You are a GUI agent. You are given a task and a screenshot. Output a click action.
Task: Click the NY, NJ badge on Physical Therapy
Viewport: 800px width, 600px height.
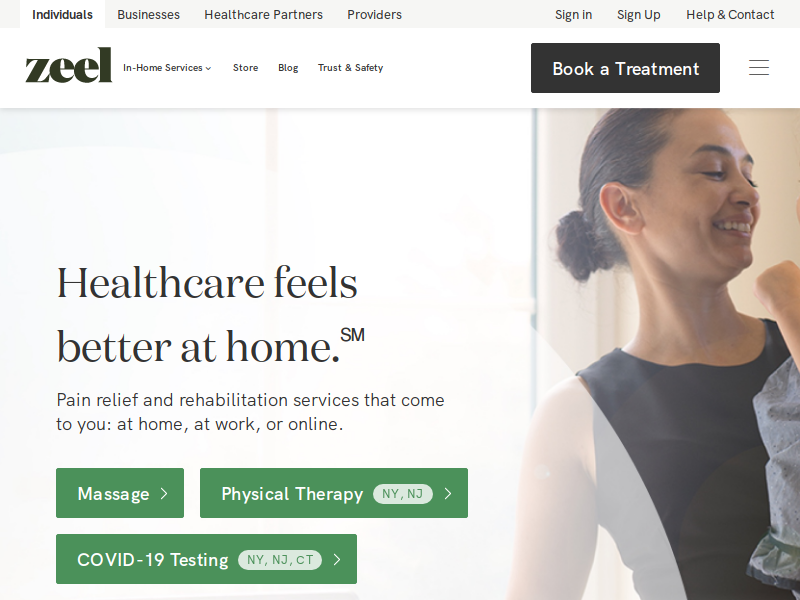pos(403,494)
